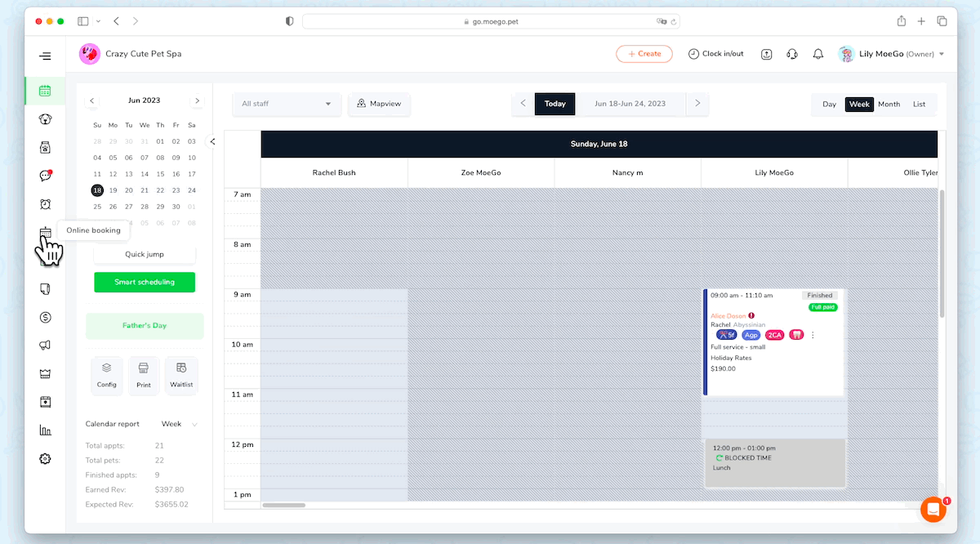Click the Father's Day banner
The width and height of the screenshot is (980, 544).
click(145, 325)
